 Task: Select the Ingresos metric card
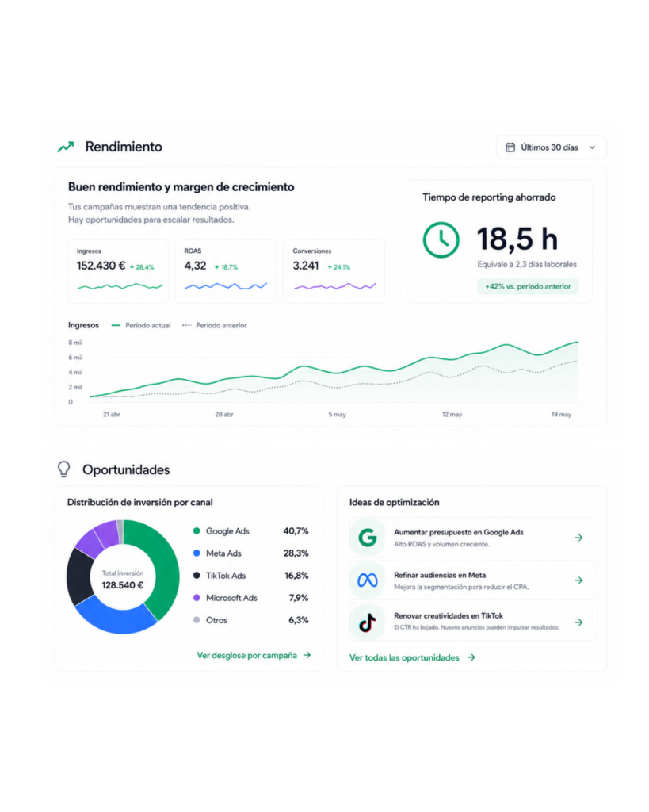(x=118, y=271)
